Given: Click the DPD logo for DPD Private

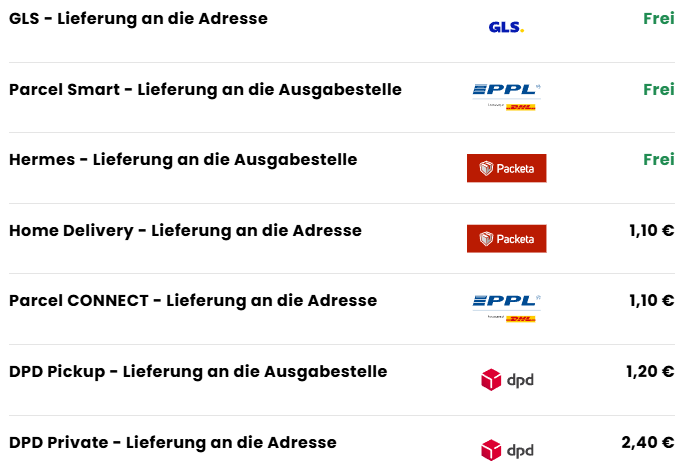Looking at the screenshot, I should (x=506, y=450).
